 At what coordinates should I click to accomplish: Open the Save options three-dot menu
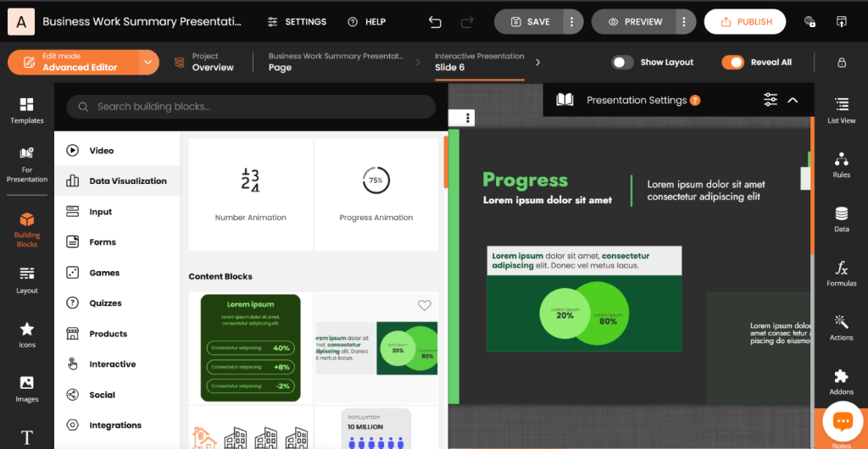pos(572,21)
